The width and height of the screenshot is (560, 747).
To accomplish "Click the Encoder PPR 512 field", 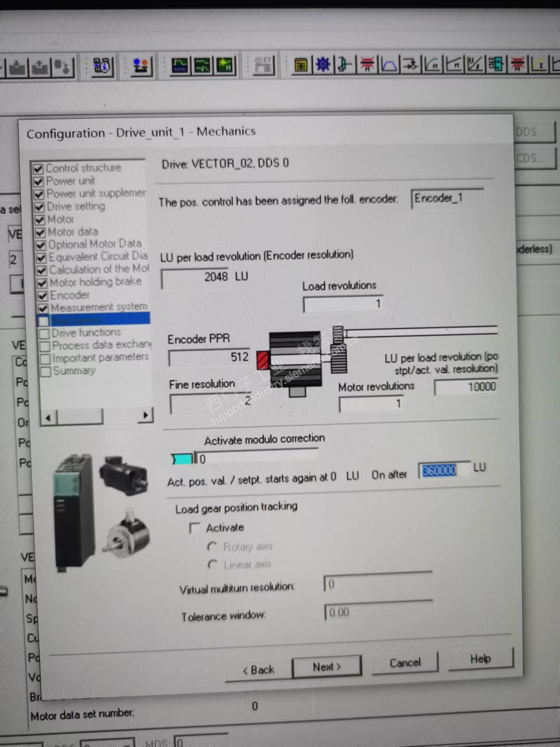I will click(209, 357).
